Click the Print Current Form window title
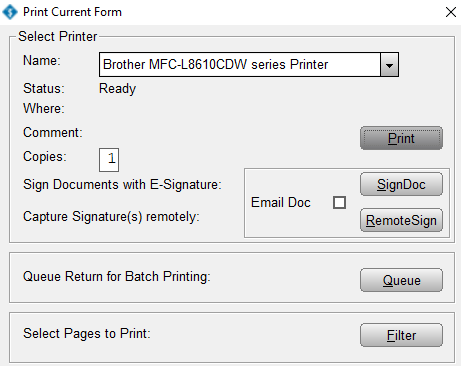This screenshot has width=461, height=366. pyautogui.click(x=72, y=12)
